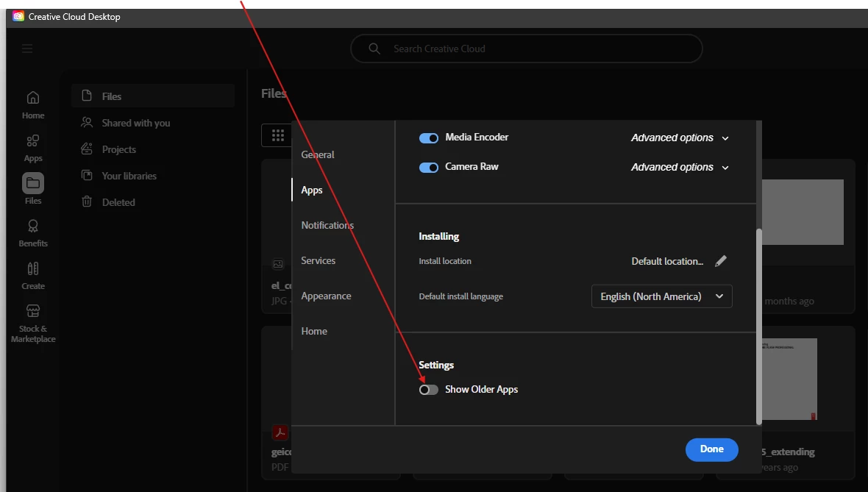The width and height of the screenshot is (868, 492).
Task: Click the Camera Raw label
Action: (x=472, y=167)
